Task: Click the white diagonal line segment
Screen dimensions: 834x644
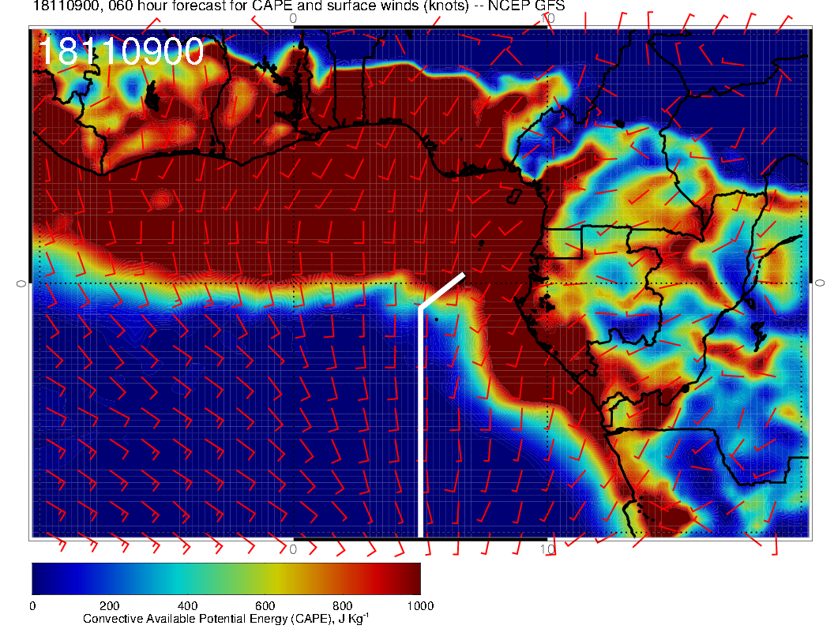Action: pos(442,290)
